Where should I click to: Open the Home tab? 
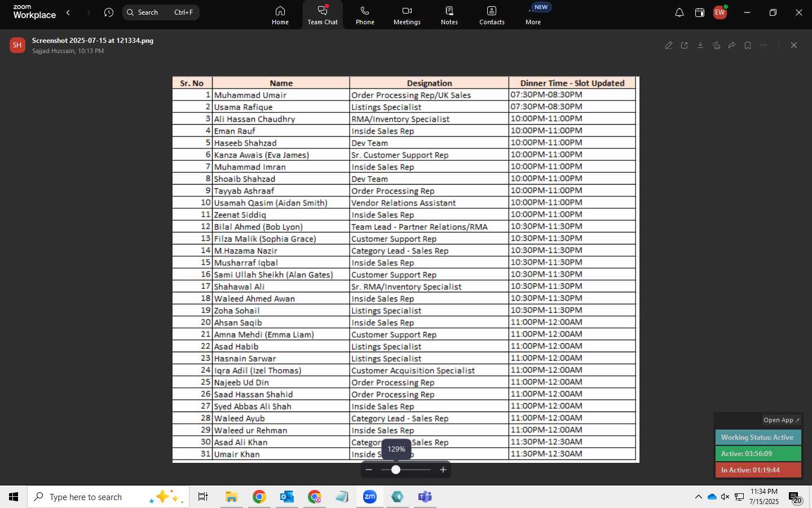(280, 15)
